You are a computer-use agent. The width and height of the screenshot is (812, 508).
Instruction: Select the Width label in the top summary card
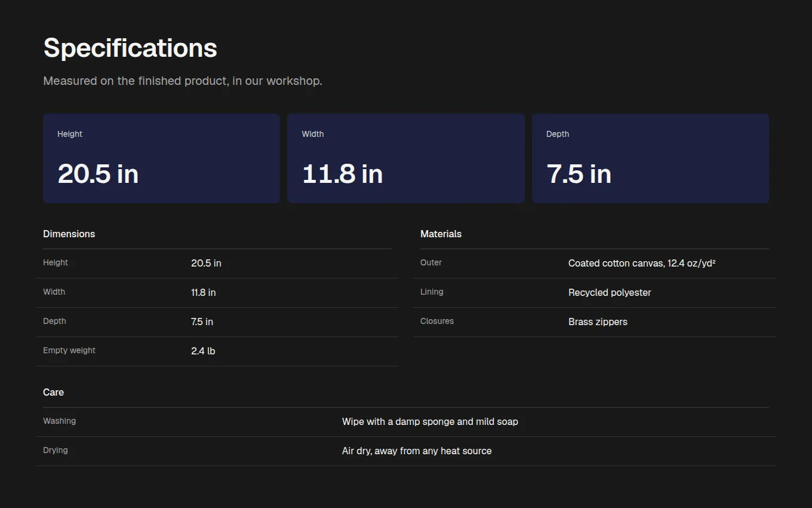coord(313,134)
